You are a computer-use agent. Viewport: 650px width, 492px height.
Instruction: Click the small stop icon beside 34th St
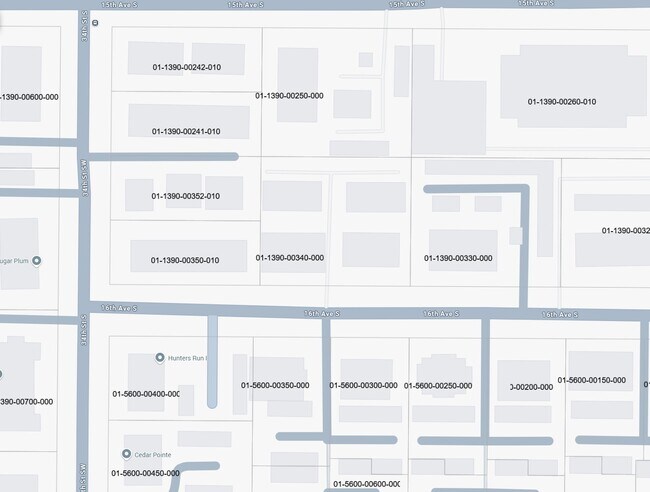click(94, 21)
